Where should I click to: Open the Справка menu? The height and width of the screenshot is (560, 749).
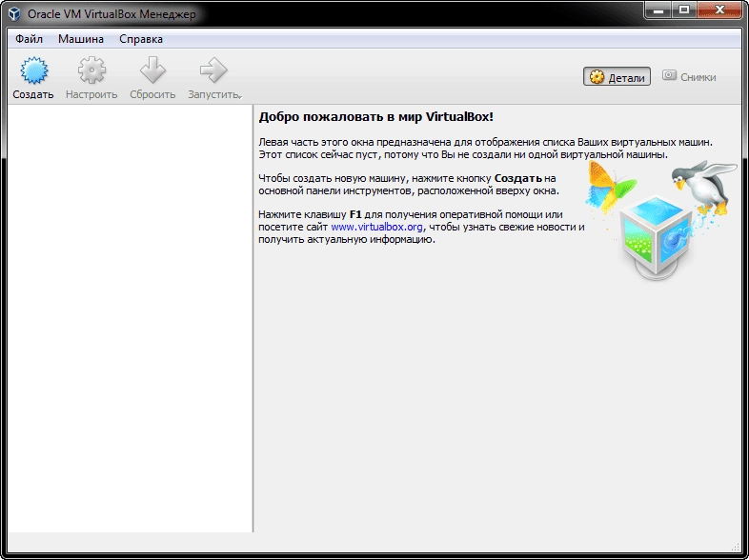coord(141,39)
